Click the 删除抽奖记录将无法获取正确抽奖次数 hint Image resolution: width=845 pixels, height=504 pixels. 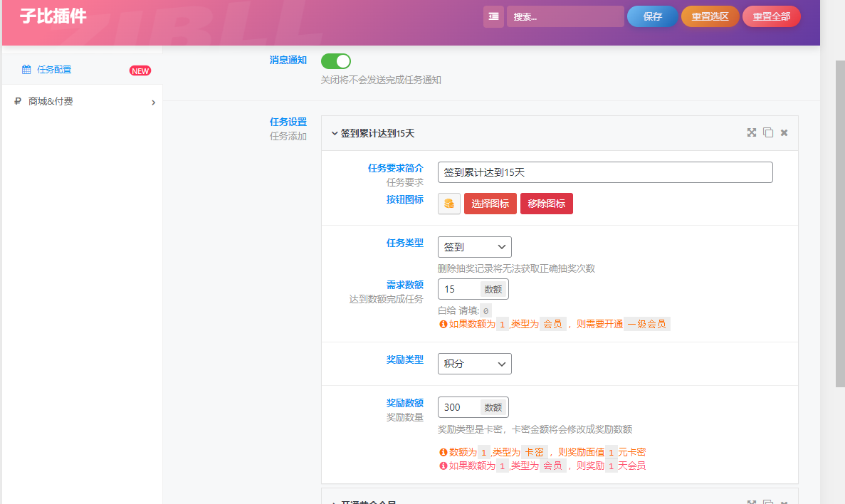pyautogui.click(x=516, y=268)
